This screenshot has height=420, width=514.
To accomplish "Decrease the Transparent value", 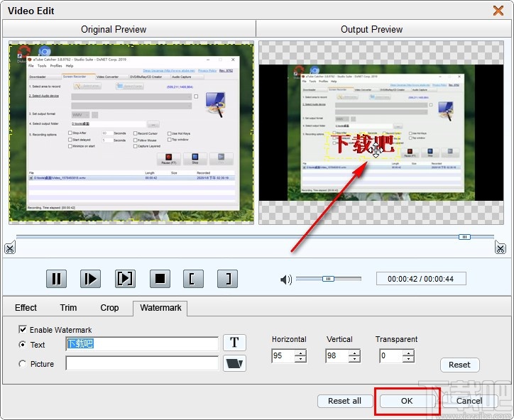I will [x=408, y=359].
